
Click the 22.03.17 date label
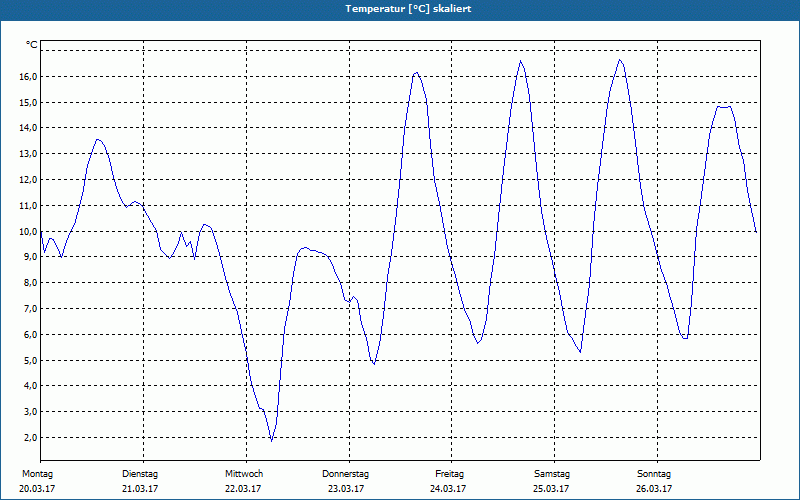pyautogui.click(x=243, y=489)
